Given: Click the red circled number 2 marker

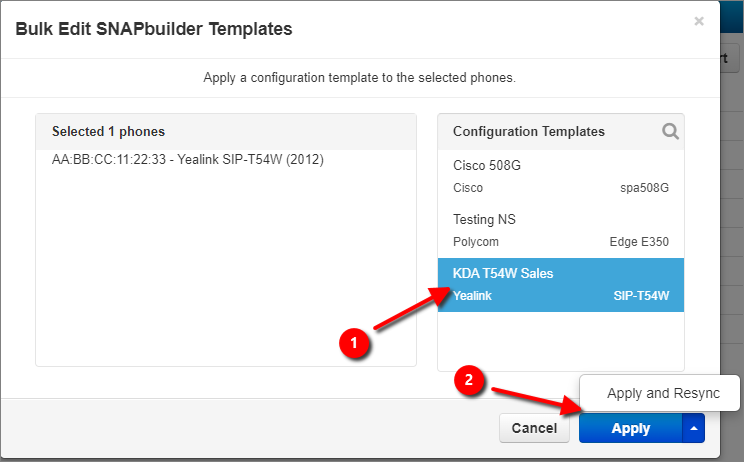Looking at the screenshot, I should 469,379.
